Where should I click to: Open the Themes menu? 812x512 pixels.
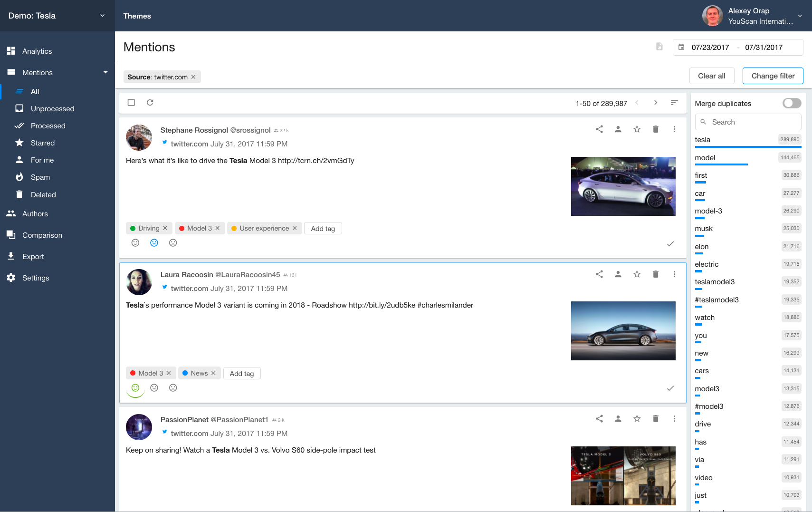[x=137, y=16]
